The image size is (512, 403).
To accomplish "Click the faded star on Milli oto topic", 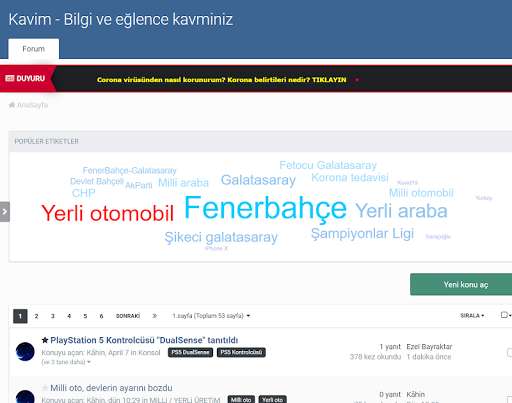I will coord(45,388).
